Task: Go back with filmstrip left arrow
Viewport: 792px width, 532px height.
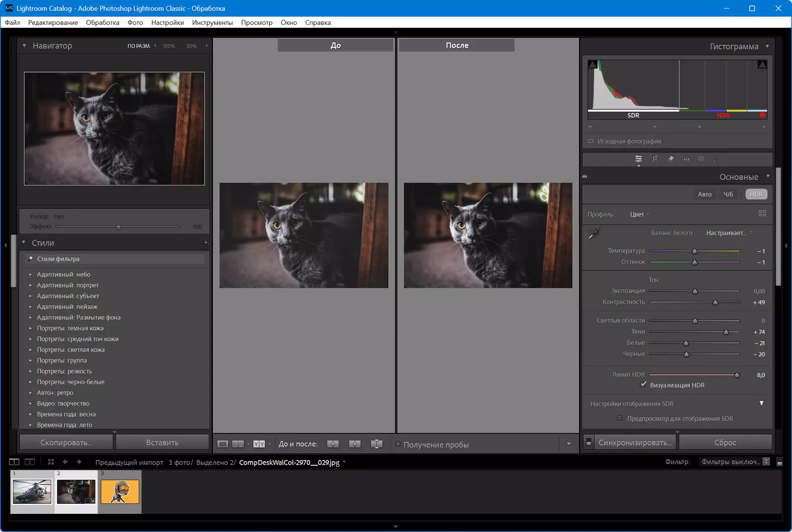Action: coord(65,462)
